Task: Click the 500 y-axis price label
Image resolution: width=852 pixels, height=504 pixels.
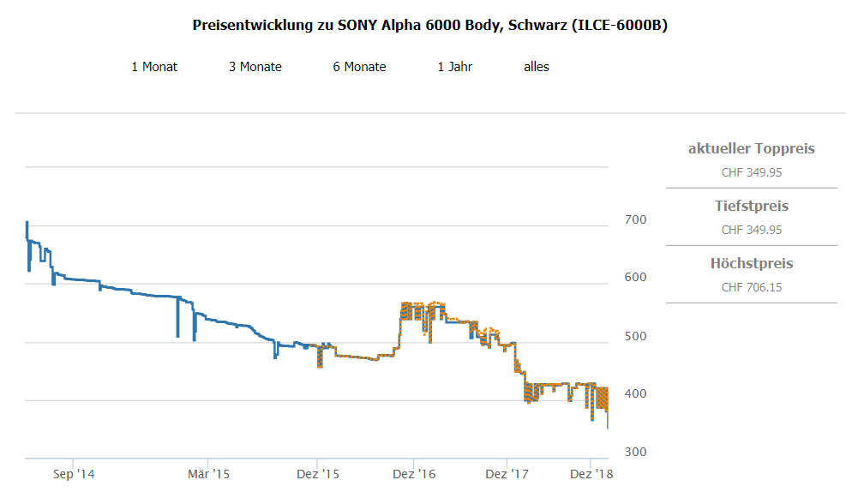Action: tap(636, 336)
